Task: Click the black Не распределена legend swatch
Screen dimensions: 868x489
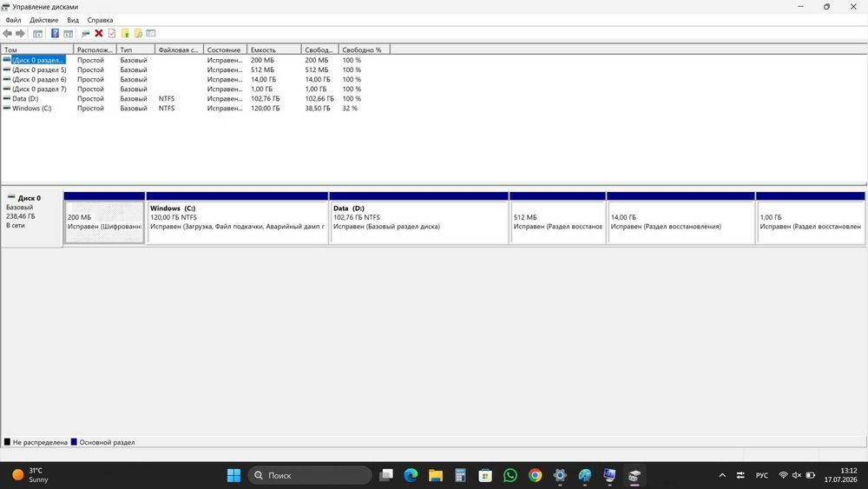Action: (7, 442)
